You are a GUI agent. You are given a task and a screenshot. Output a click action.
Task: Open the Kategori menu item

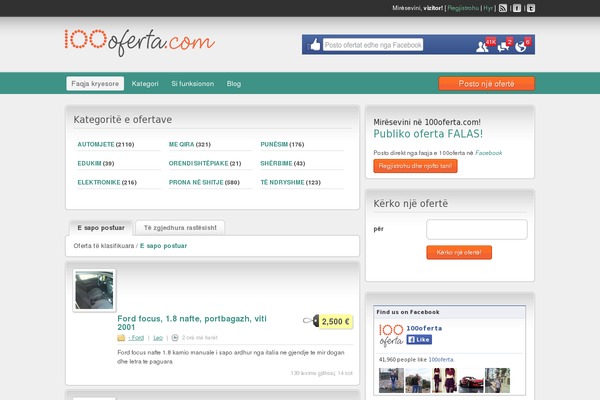(145, 84)
